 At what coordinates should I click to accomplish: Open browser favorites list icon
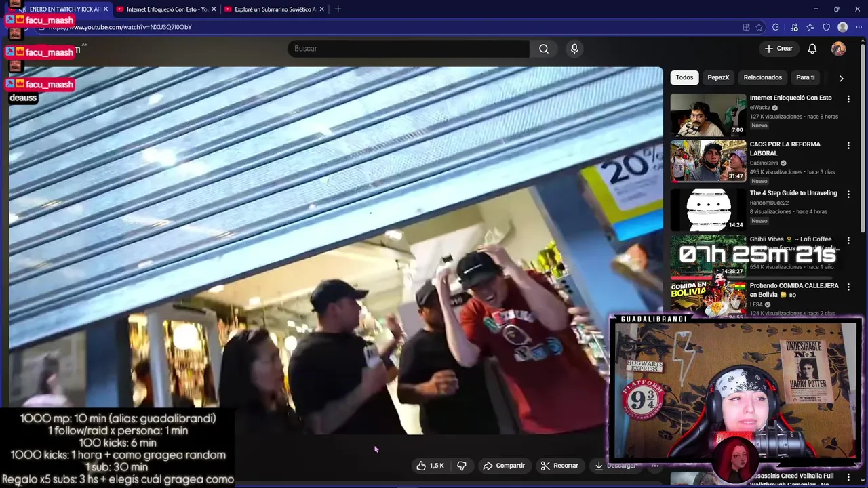(810, 27)
